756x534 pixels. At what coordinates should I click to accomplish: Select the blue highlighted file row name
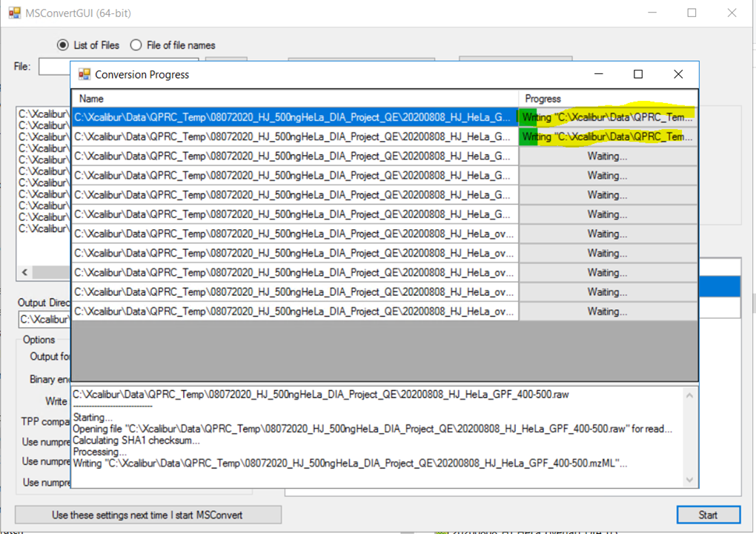click(x=295, y=117)
